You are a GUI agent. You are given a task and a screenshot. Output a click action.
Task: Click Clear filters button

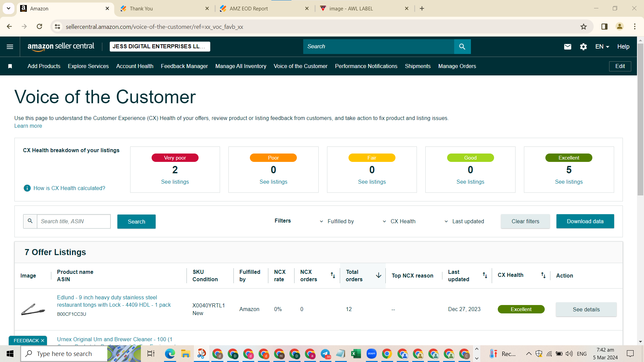coord(525,221)
